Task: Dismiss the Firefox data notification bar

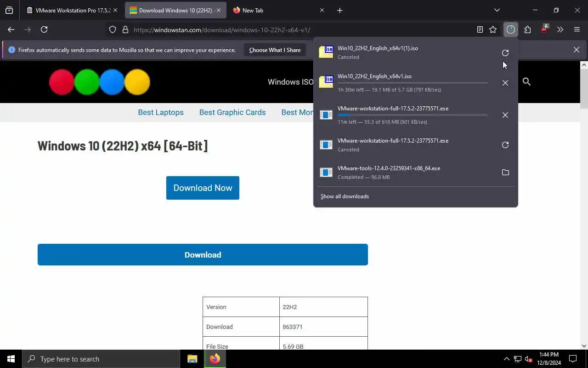Action: (576, 50)
